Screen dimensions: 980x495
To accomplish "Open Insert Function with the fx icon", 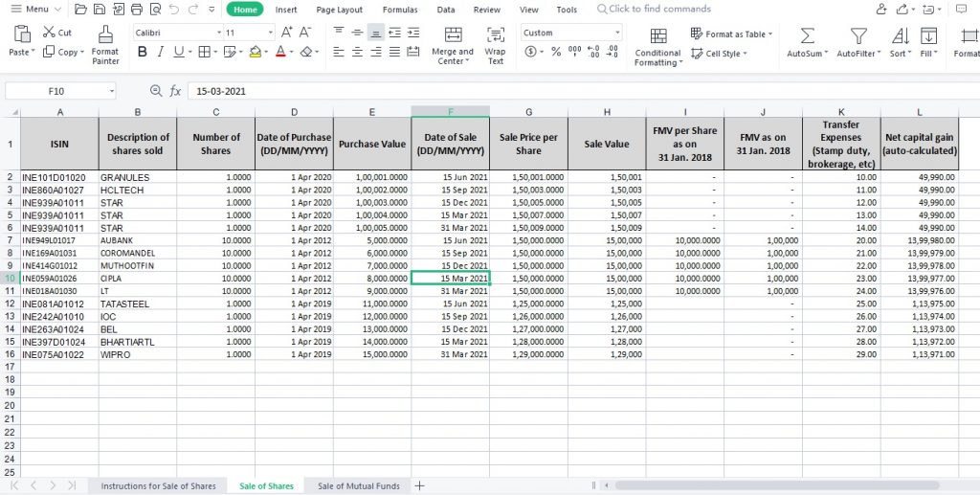I will 176,91.
